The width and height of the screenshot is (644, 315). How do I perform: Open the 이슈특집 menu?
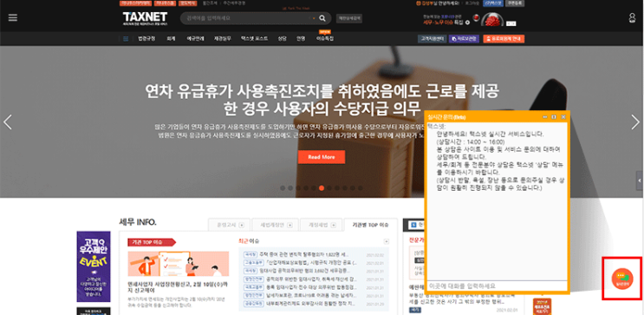(325, 39)
